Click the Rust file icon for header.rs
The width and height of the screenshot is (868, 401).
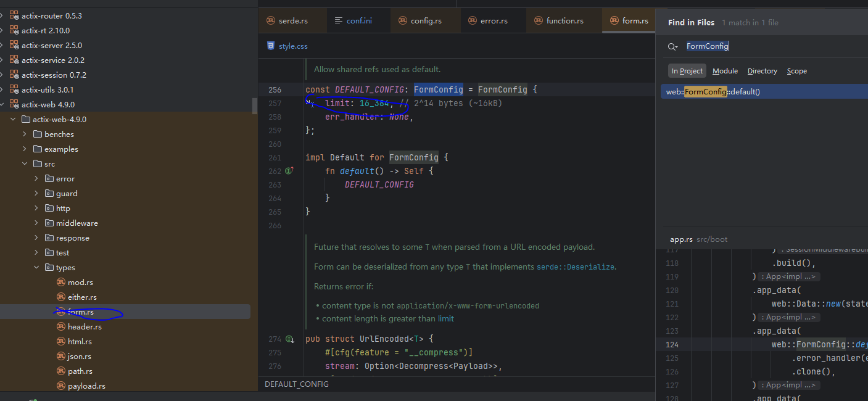click(x=60, y=326)
